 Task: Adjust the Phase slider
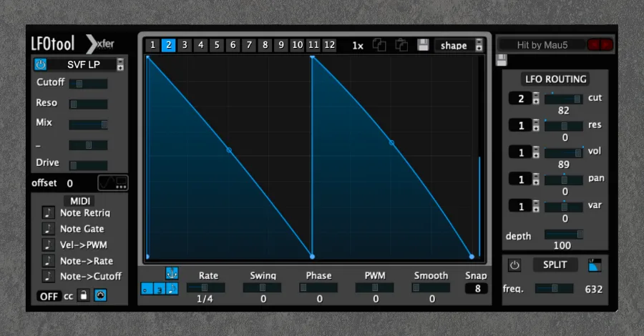pos(318,287)
